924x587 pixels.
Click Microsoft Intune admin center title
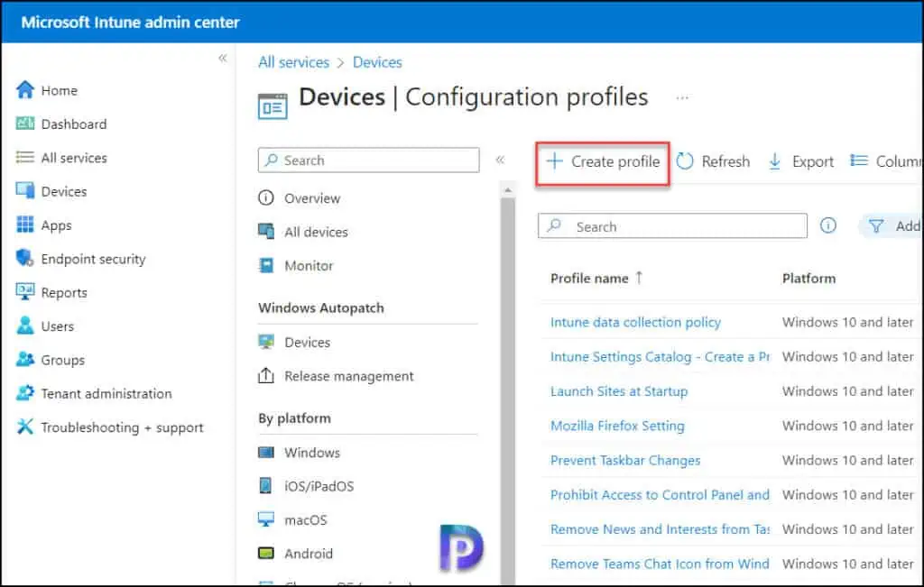pyautogui.click(x=130, y=23)
